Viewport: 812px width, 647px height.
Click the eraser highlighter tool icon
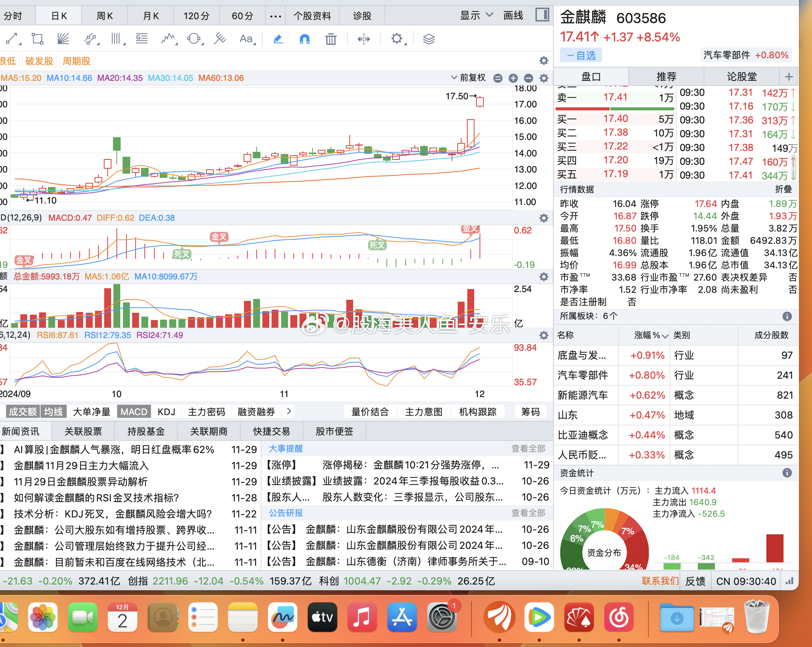278,39
